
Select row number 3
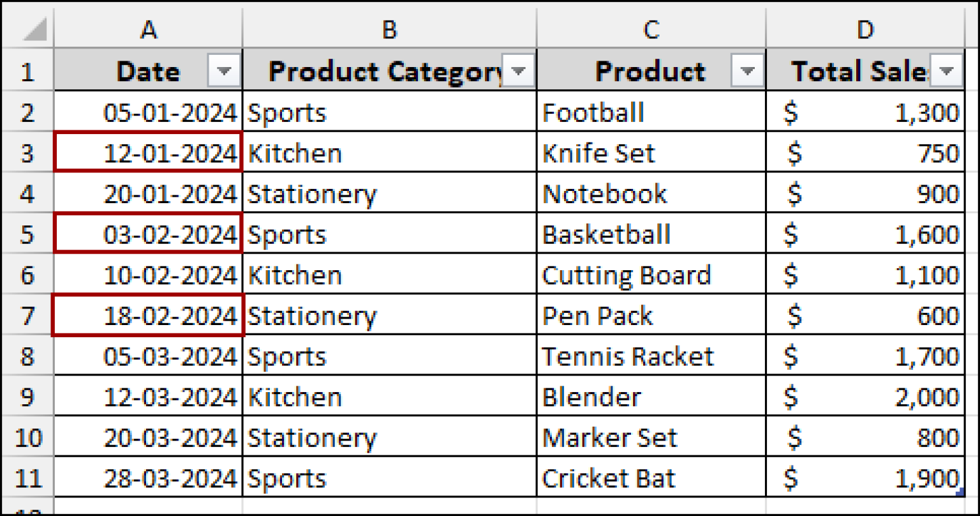click(27, 152)
